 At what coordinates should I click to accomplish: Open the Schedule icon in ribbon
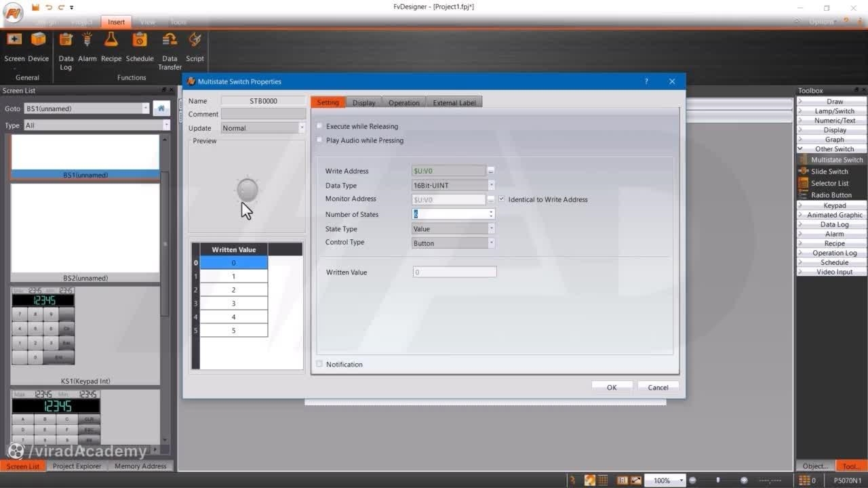pyautogui.click(x=140, y=41)
